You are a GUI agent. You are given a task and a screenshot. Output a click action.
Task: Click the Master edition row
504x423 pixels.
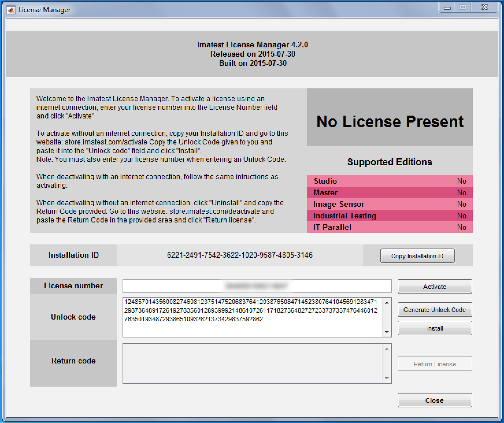click(x=390, y=192)
